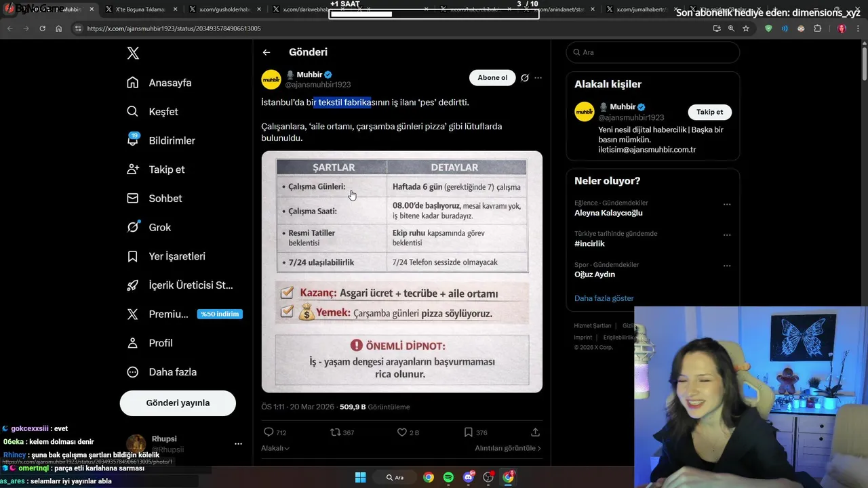This screenshot has height=488, width=868.
Task: Open the job listing image
Action: tap(402, 272)
